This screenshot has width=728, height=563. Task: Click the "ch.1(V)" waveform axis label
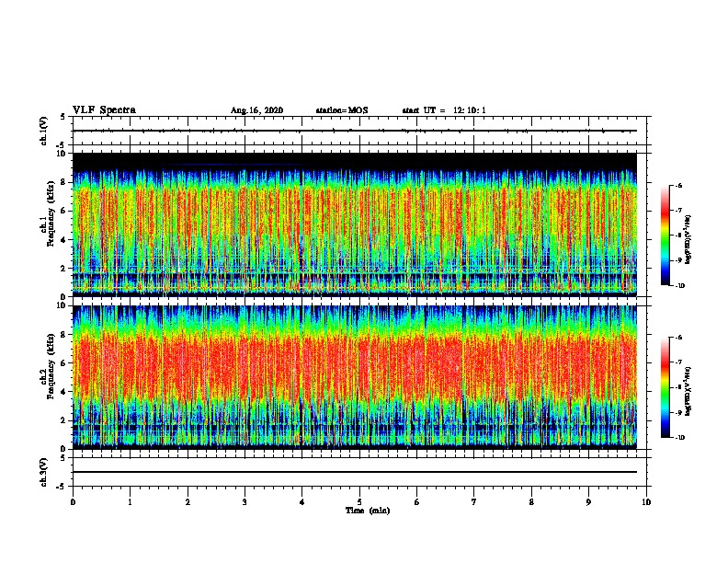[x=44, y=131]
